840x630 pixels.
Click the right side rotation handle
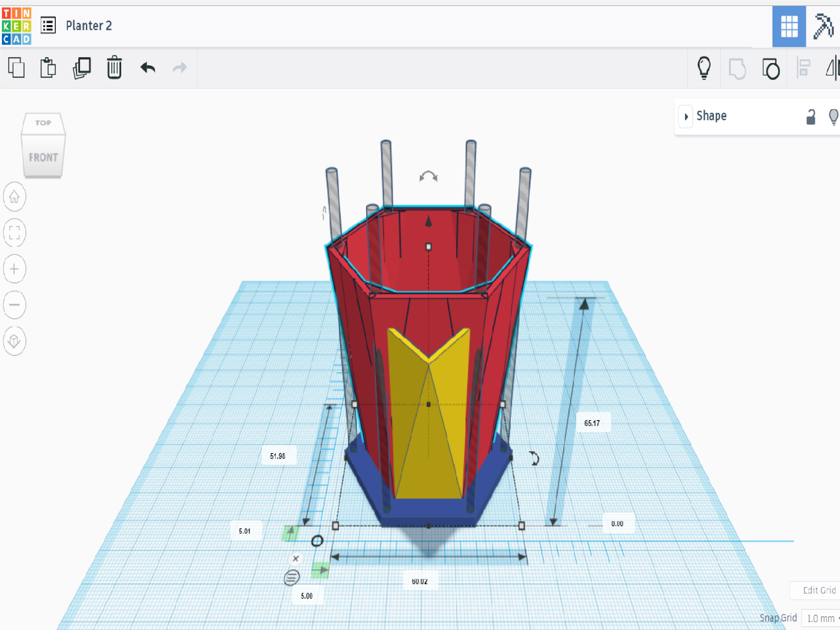coord(534,458)
